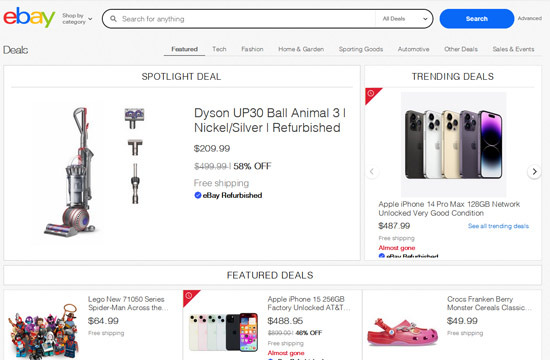The image size is (550, 360).
Task: Click the Lego minifigures image
Action: point(43,332)
